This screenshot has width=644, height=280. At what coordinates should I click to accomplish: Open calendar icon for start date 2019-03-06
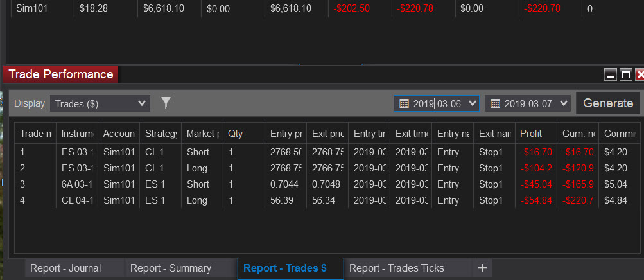click(404, 104)
